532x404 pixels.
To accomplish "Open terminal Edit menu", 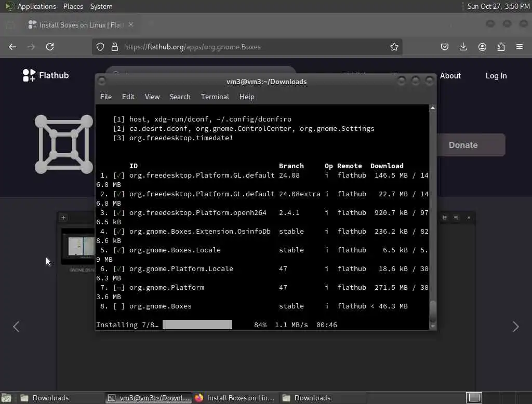I will coord(128,97).
